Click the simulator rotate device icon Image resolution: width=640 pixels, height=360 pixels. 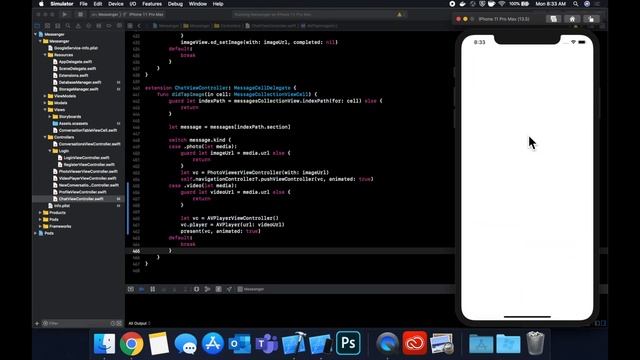click(x=591, y=19)
